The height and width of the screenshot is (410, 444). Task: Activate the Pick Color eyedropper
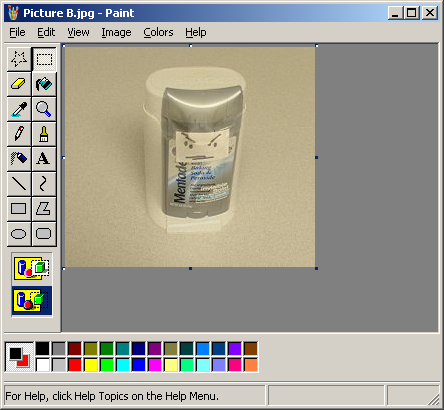(19, 109)
